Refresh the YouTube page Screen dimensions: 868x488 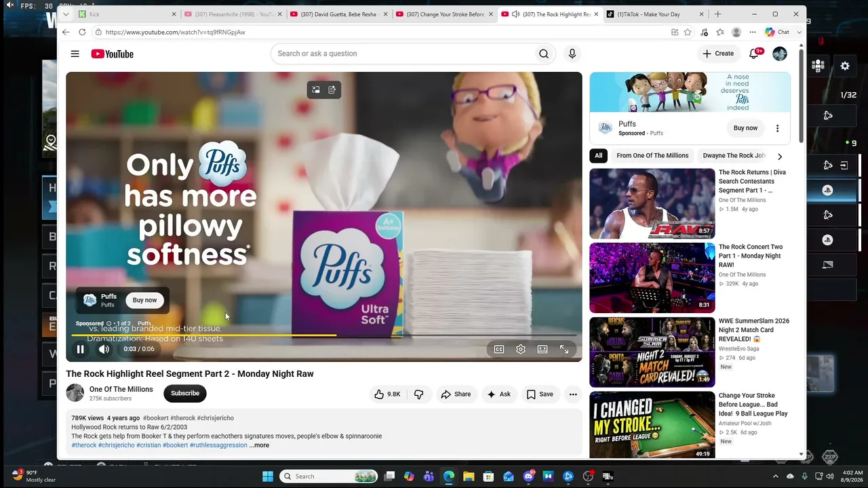point(82,32)
